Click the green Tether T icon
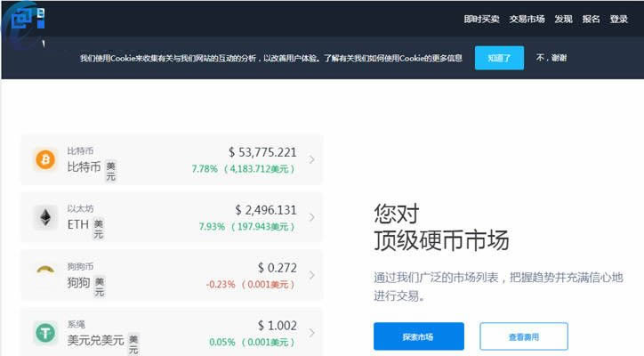 click(44, 333)
